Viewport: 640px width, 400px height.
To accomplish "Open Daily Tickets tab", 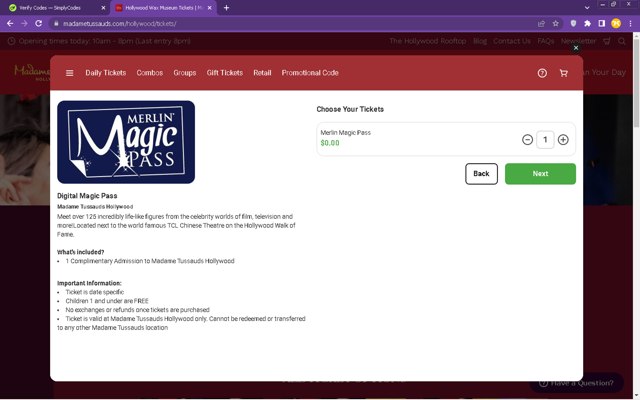I will 106,73.
